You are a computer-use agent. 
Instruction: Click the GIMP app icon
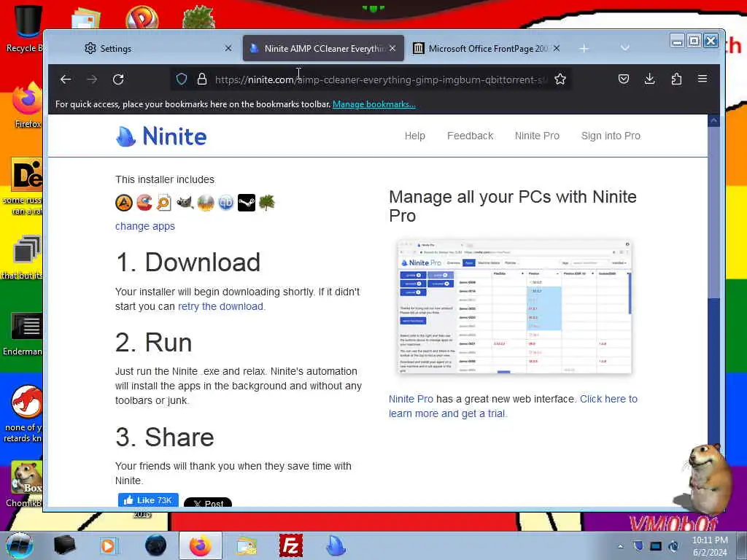[185, 203]
